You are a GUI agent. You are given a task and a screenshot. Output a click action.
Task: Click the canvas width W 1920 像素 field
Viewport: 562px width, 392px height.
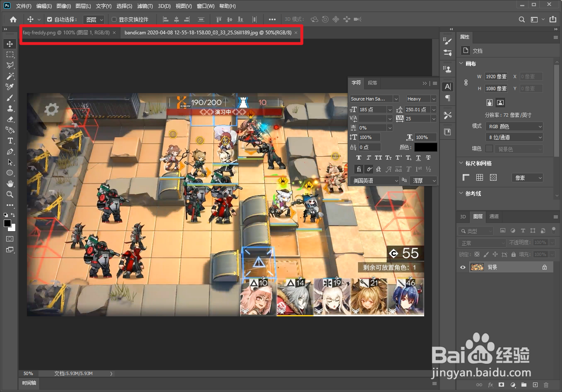(x=496, y=76)
